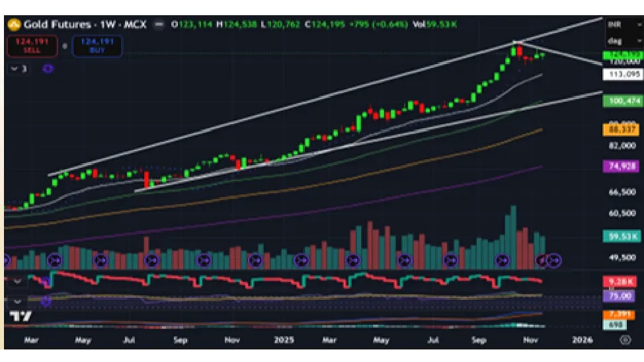Open the INR currency dropdown
The height and width of the screenshot is (362, 644).
(x=624, y=24)
